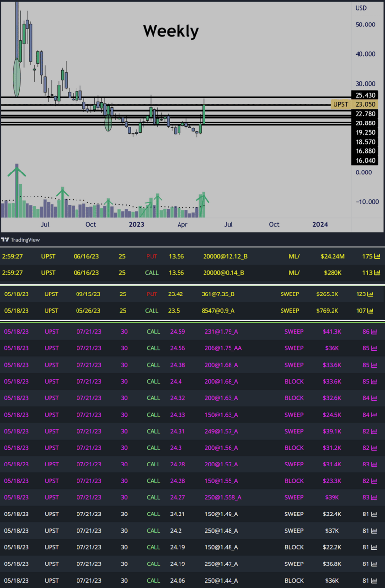
Task: Open chart icon in the $265.3K put row
Action: tap(370, 294)
